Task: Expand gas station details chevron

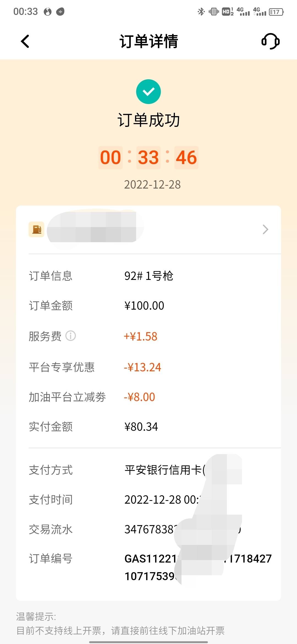Action: [x=265, y=229]
